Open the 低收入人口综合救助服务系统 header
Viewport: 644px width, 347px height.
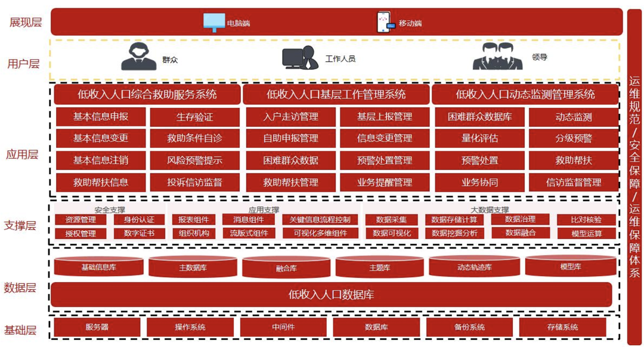pyautogui.click(x=147, y=94)
